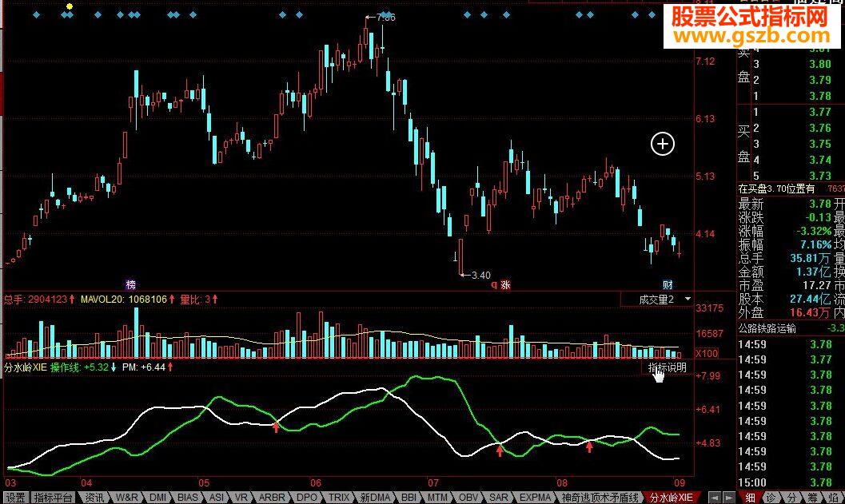Image resolution: width=845 pixels, height=504 pixels.
Task: Click the PM: +6.44 value
Action: click(148, 367)
